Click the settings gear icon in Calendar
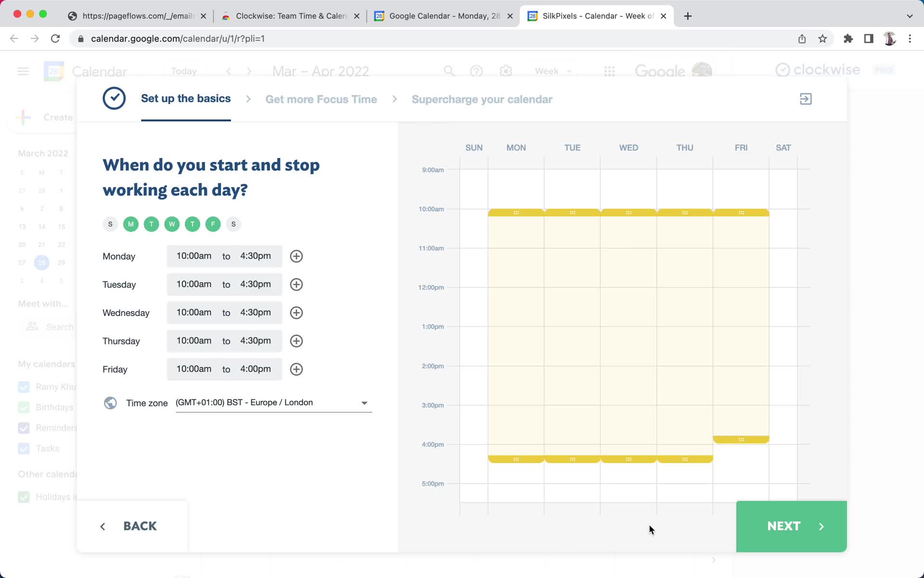 [x=507, y=71]
